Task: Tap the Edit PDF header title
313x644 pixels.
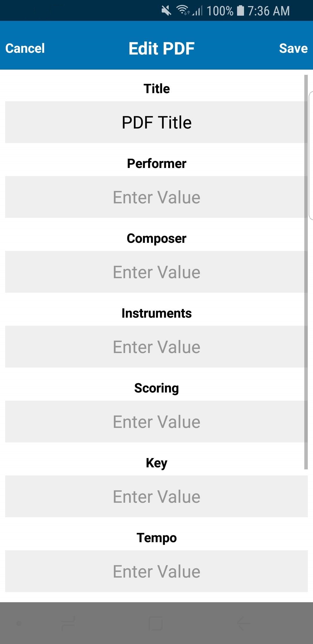Action: tap(161, 48)
